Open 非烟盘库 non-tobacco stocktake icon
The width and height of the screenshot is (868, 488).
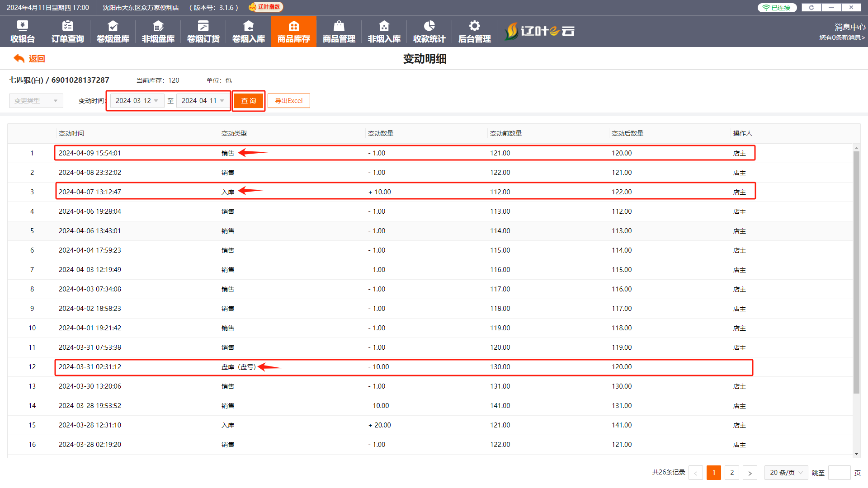158,31
